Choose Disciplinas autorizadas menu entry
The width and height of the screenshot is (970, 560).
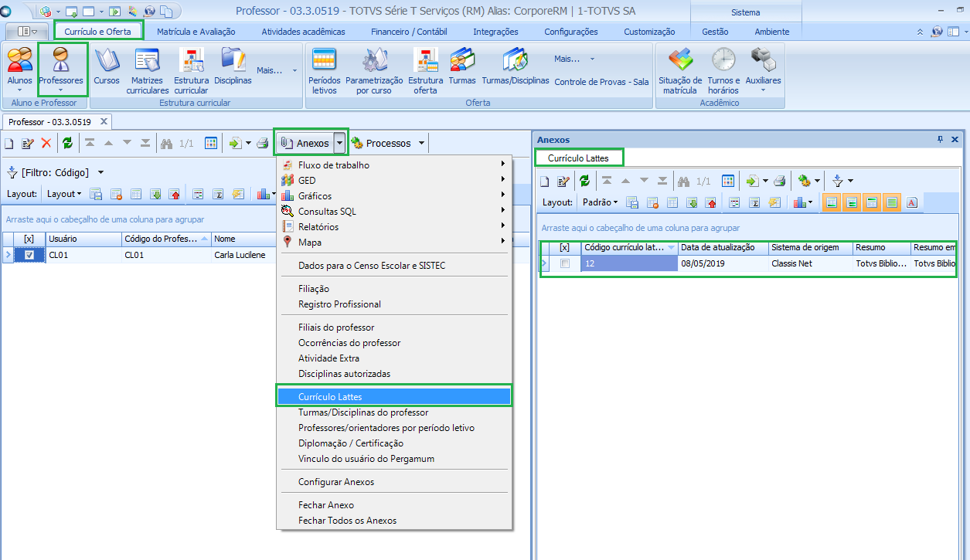point(394,373)
